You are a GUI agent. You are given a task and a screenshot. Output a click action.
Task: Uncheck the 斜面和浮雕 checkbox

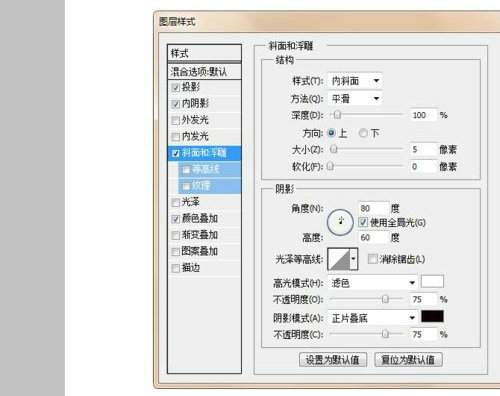(176, 153)
